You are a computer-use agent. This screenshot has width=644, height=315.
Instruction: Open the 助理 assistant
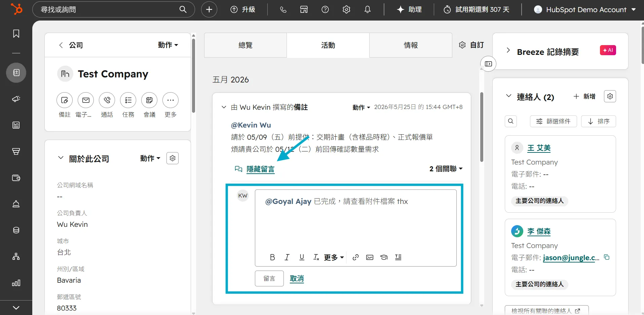(x=409, y=9)
